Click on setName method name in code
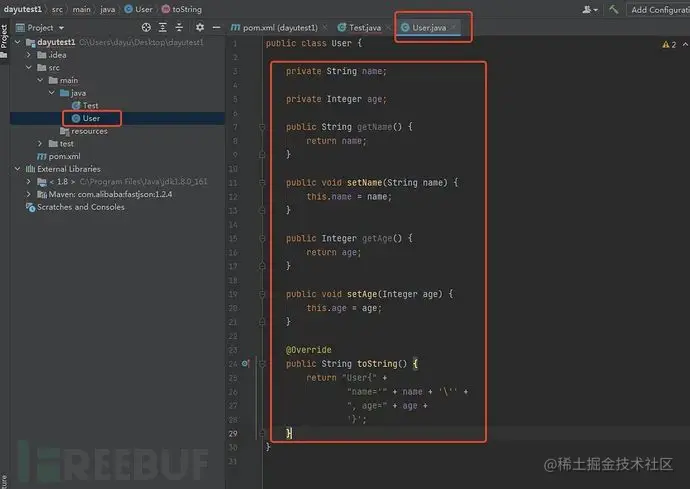This screenshot has width=690, height=489. click(x=364, y=183)
